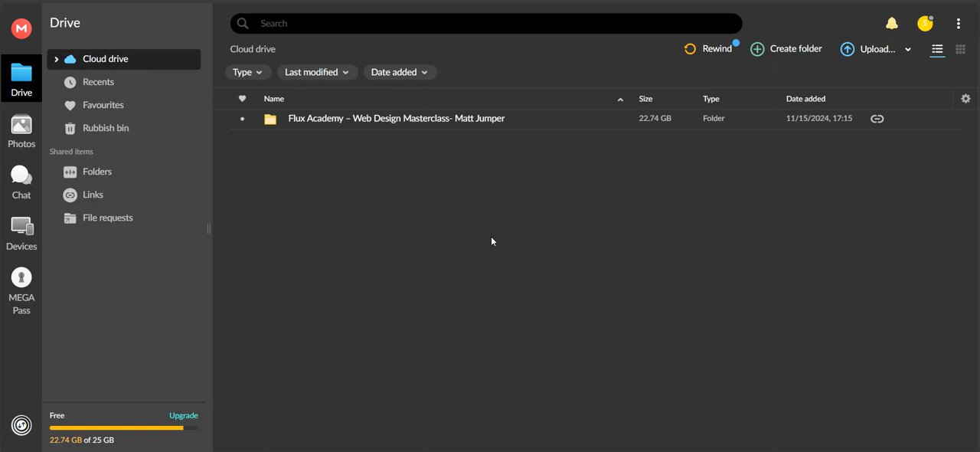The height and width of the screenshot is (452, 980).
Task: Open the account avatar menu
Action: pyautogui.click(x=925, y=24)
